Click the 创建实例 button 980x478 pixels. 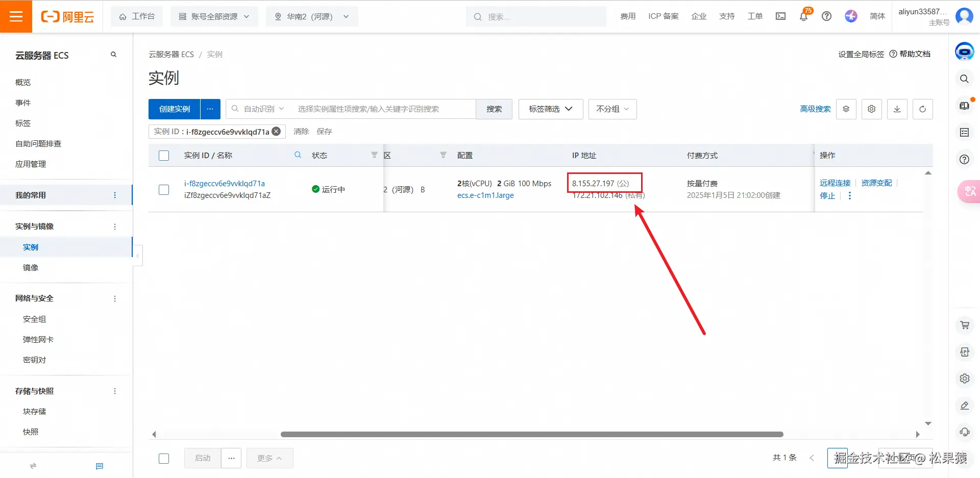click(175, 109)
